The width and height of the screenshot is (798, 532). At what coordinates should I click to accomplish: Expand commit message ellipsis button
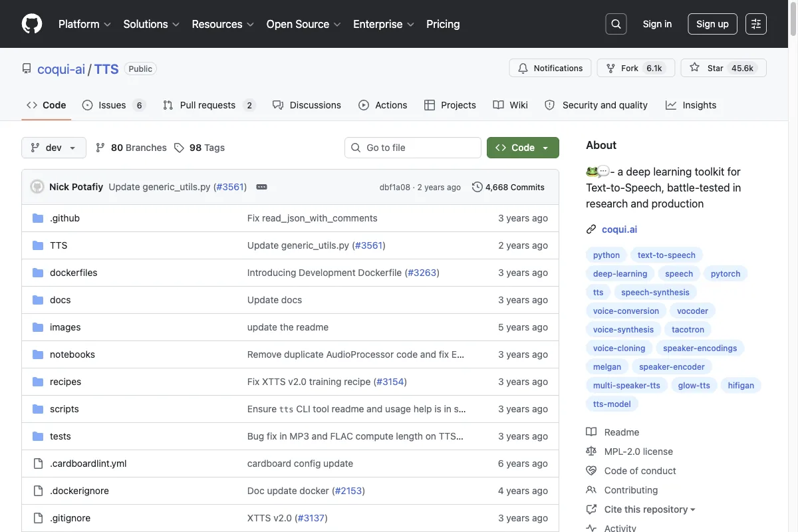point(261,187)
